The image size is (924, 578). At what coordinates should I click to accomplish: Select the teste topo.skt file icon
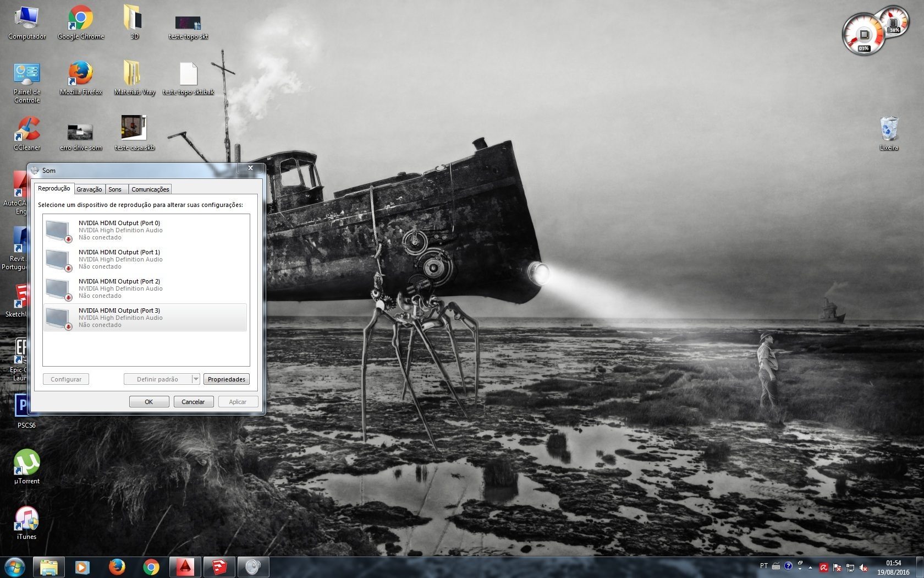[188, 28]
